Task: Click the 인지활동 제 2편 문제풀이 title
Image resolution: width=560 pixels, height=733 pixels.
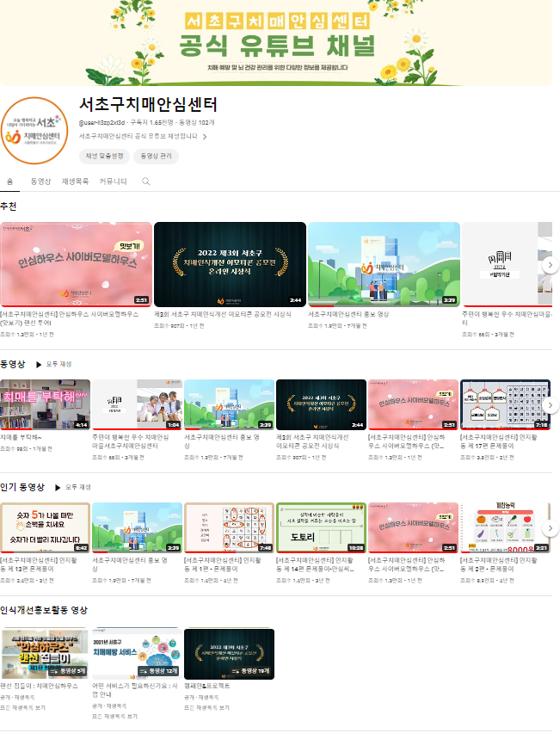Action: (x=499, y=564)
